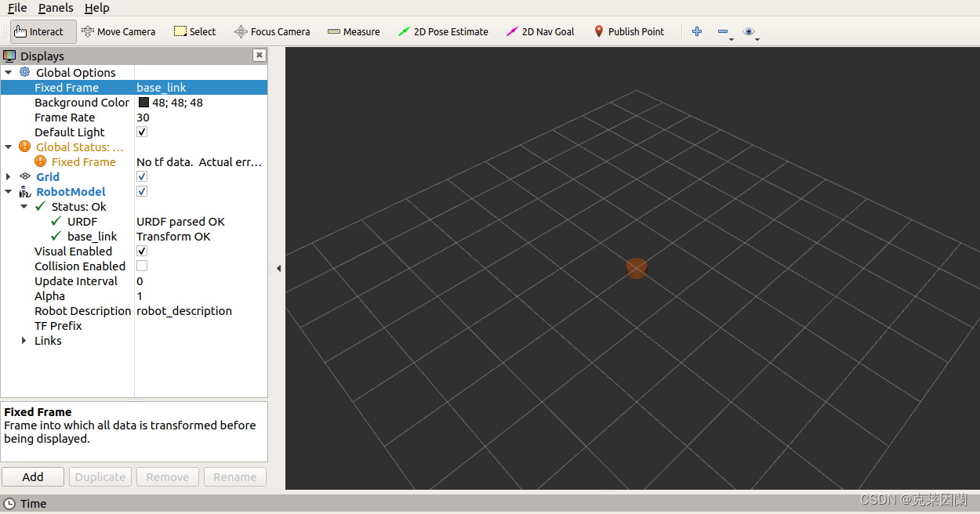Collapse the Global Status tree node
The image size is (980, 514).
(x=9, y=147)
